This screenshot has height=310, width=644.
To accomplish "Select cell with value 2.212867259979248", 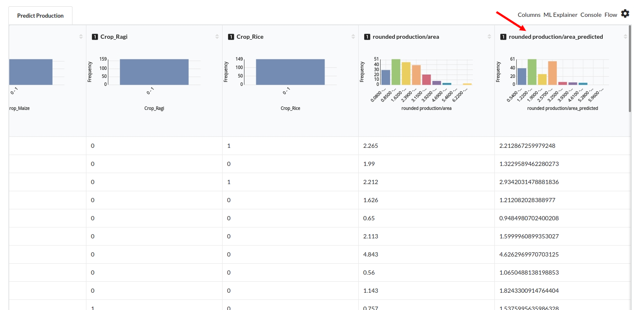I will click(x=563, y=146).
